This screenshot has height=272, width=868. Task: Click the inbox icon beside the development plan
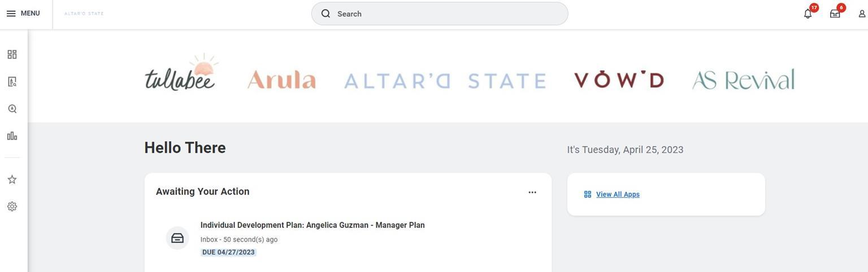177,238
